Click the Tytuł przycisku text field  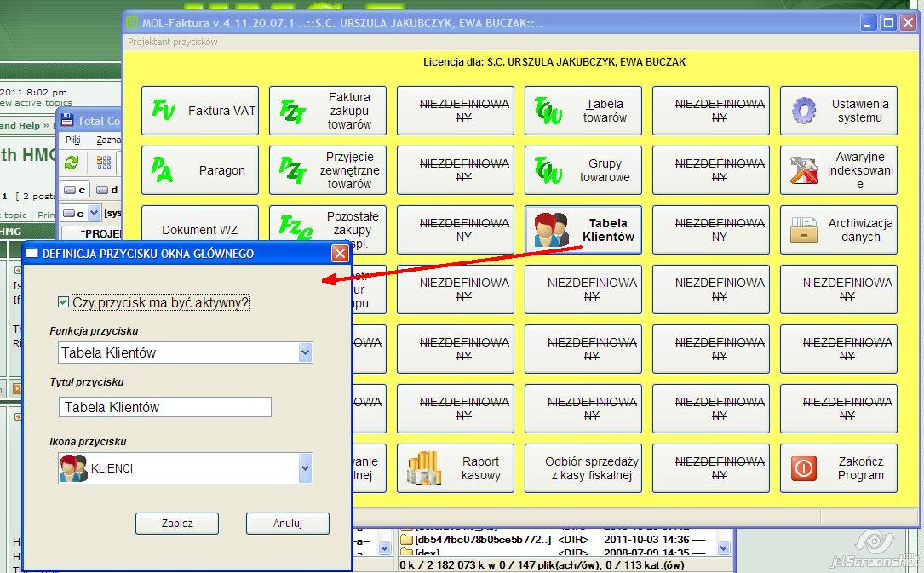tap(165, 407)
